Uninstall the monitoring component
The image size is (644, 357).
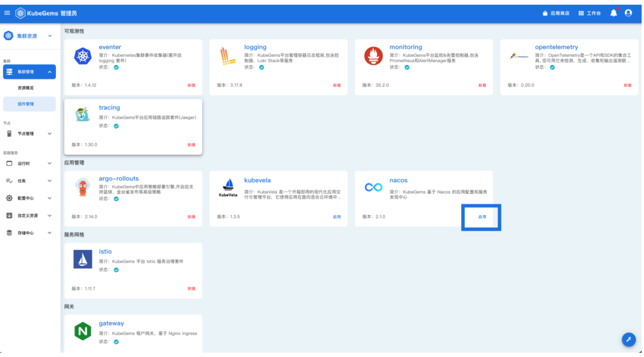(x=482, y=85)
